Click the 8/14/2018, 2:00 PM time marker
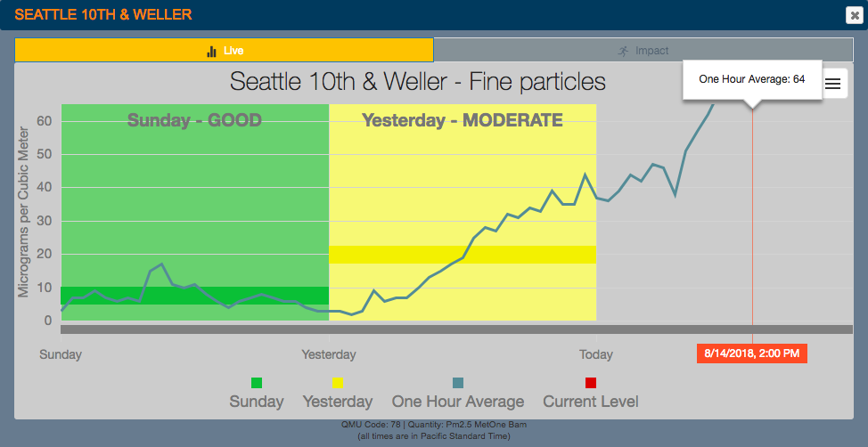This screenshot has width=868, height=447. click(752, 354)
